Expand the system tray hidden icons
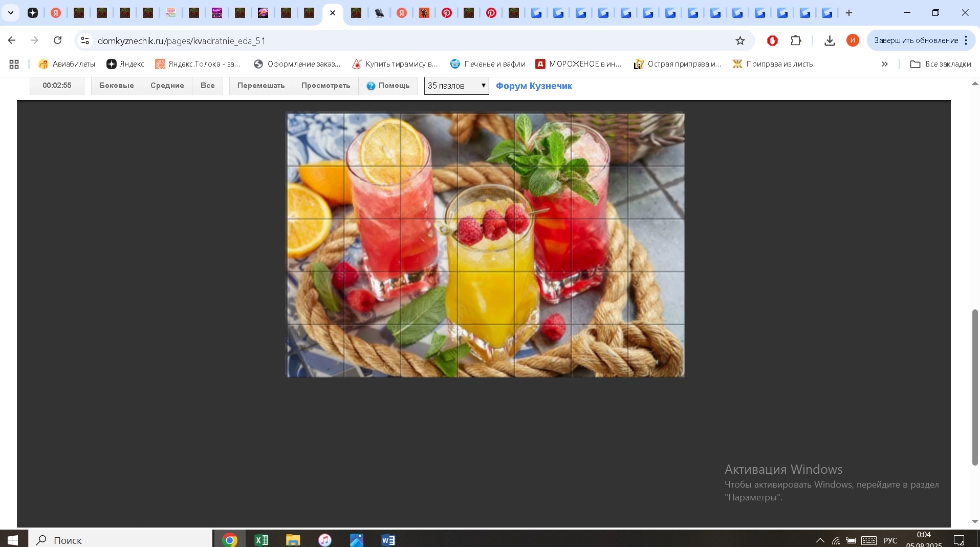 click(x=820, y=540)
